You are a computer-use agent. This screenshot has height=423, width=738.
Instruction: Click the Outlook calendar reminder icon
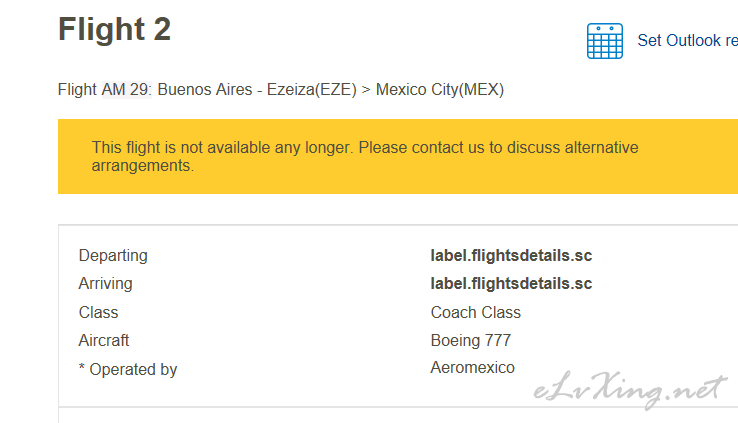(605, 41)
